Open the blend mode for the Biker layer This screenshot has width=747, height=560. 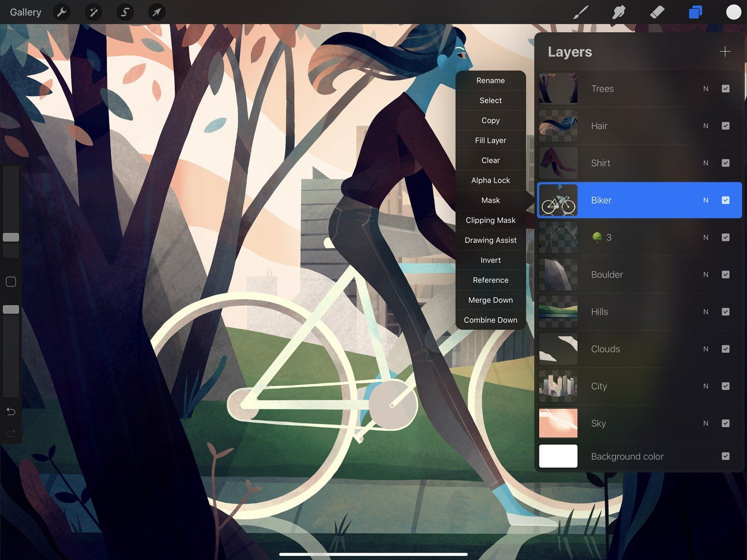(x=706, y=200)
